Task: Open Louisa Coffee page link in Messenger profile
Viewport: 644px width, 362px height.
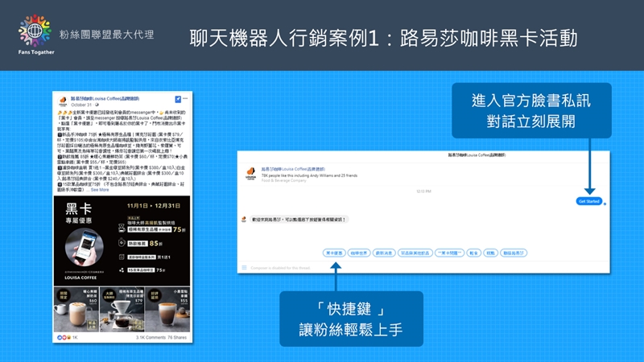Action: coord(293,169)
